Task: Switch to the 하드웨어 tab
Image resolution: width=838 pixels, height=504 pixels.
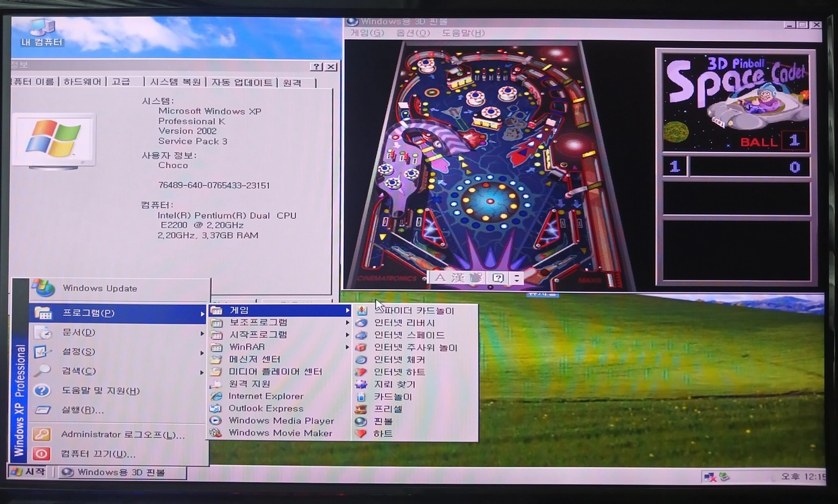Action: pyautogui.click(x=83, y=81)
